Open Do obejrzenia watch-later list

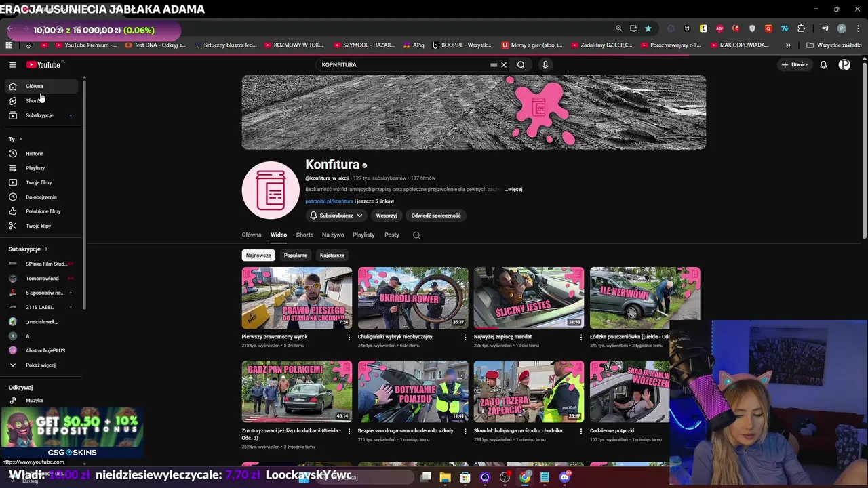[x=41, y=197]
